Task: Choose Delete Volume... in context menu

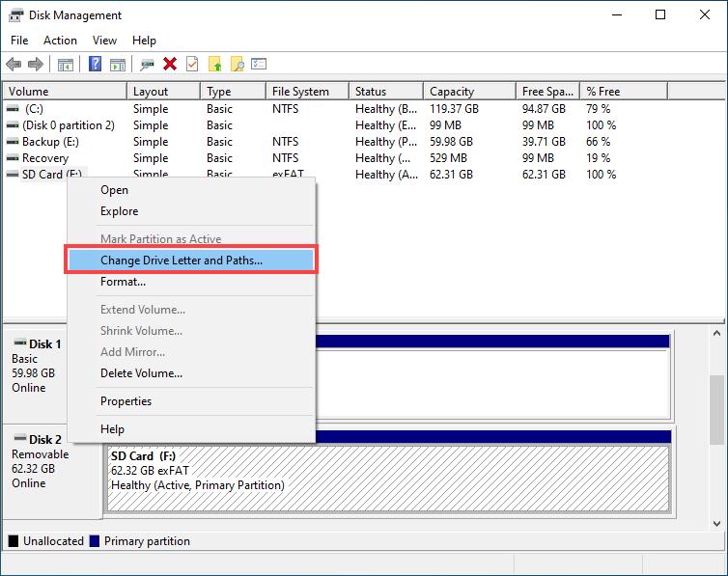Action: [x=141, y=373]
